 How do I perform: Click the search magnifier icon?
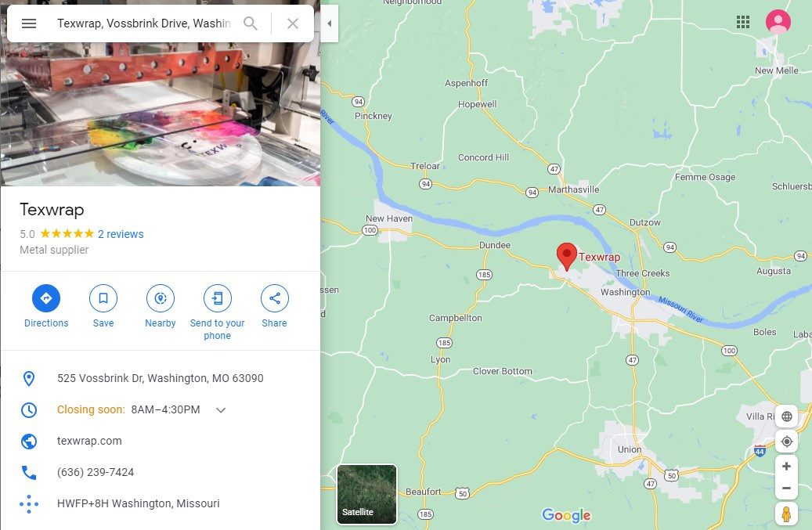point(250,23)
